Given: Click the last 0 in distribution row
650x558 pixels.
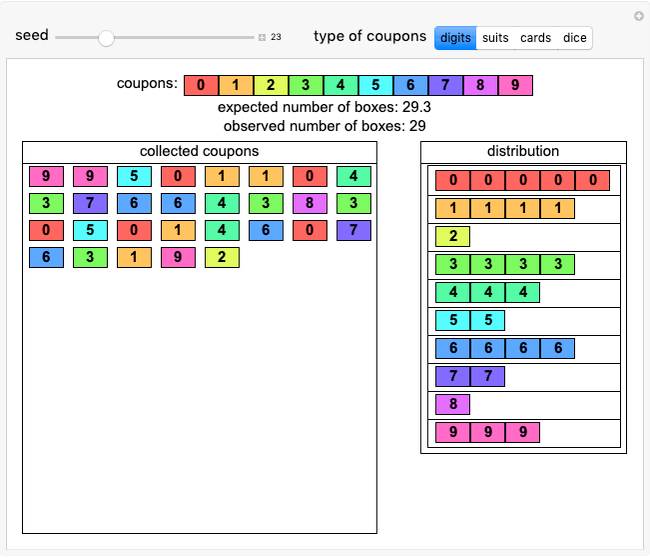Looking at the screenshot, I should pos(592,180).
